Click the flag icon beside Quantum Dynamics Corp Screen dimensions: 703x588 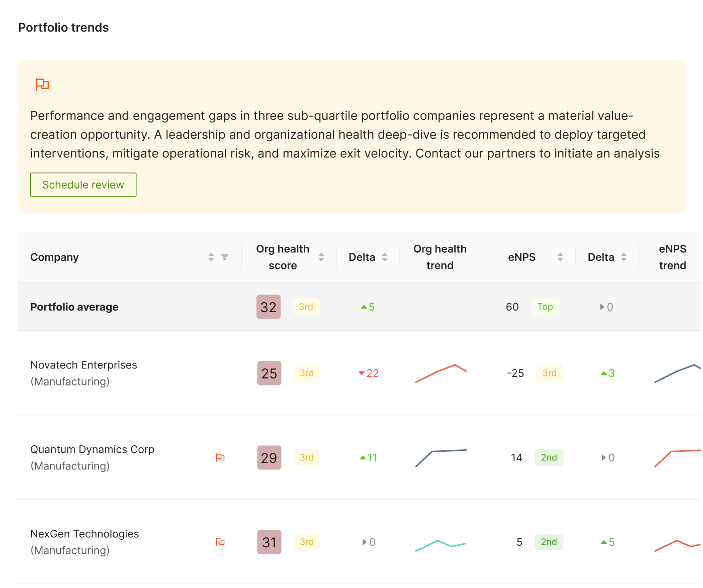(x=220, y=457)
